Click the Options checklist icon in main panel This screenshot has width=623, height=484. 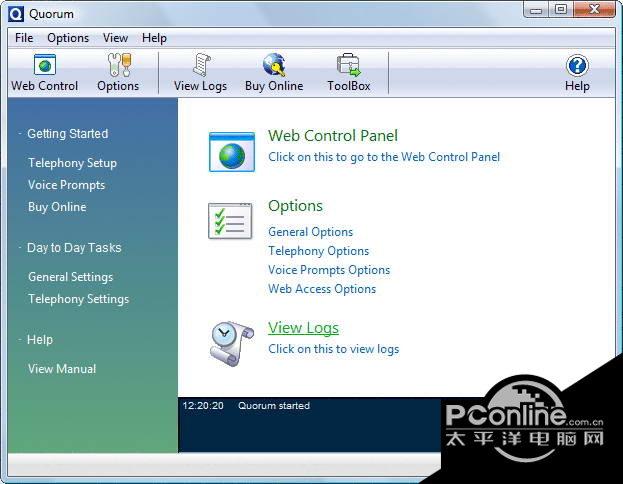230,221
